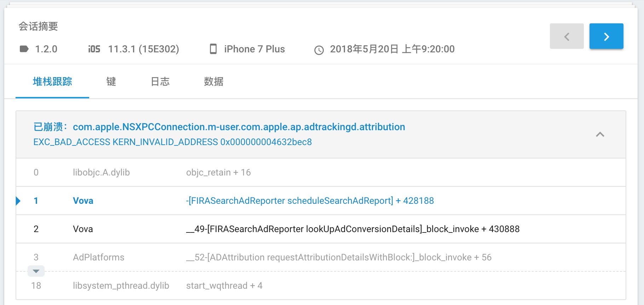This screenshot has width=644, height=305.
Task: Open the next crash session with the arrow
Action: click(x=606, y=36)
